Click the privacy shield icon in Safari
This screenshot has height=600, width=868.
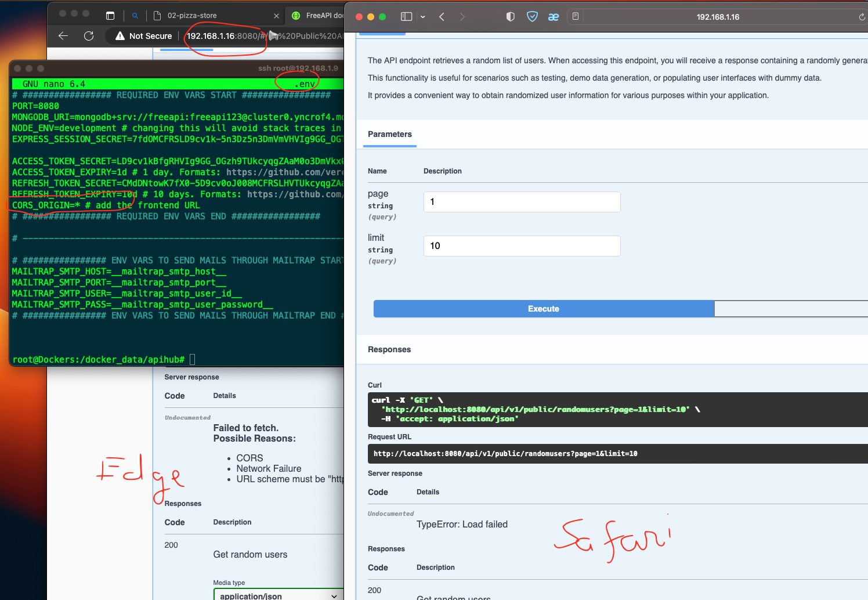[510, 16]
